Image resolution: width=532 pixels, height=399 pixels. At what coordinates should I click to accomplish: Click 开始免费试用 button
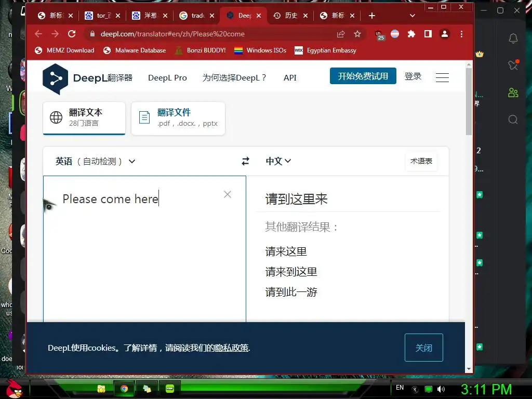(x=363, y=76)
